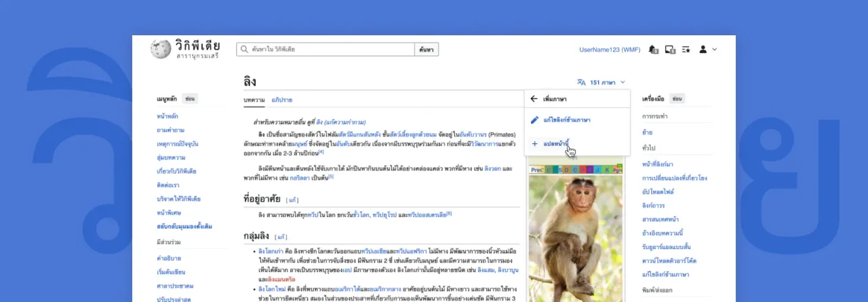Click the language translate icon beside 151 ภาษา
Screen dimensions: 868x302
coord(581,82)
